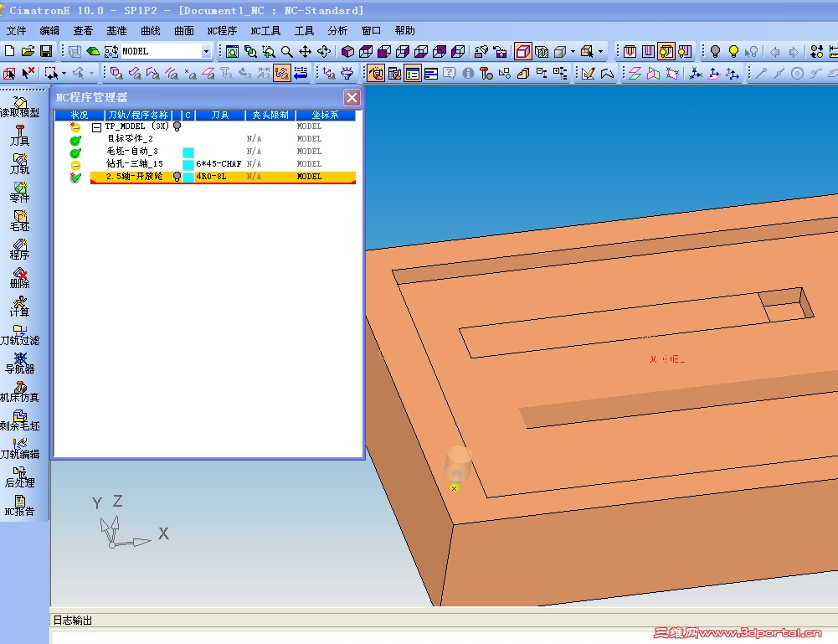Open 刀轨过滤 toolpath filter

click(x=20, y=334)
